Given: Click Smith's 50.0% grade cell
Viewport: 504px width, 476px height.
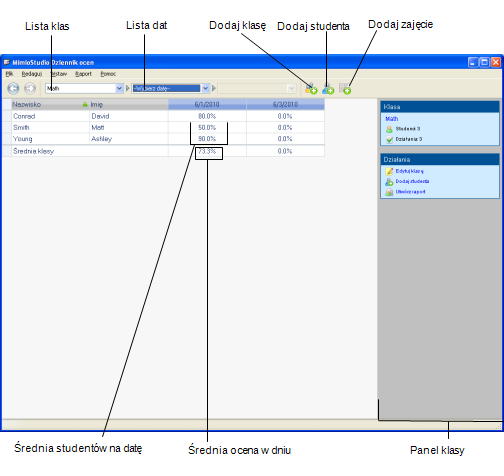Looking at the screenshot, I should (207, 128).
